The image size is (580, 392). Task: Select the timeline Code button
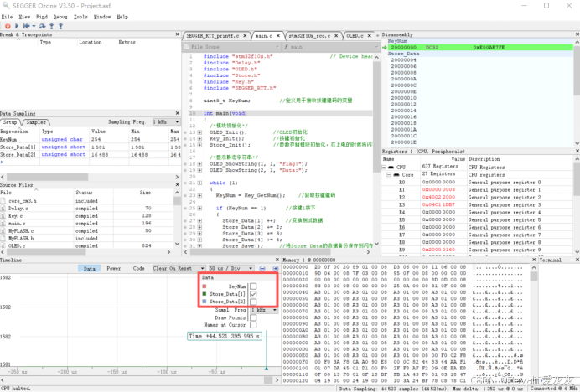[138, 269]
